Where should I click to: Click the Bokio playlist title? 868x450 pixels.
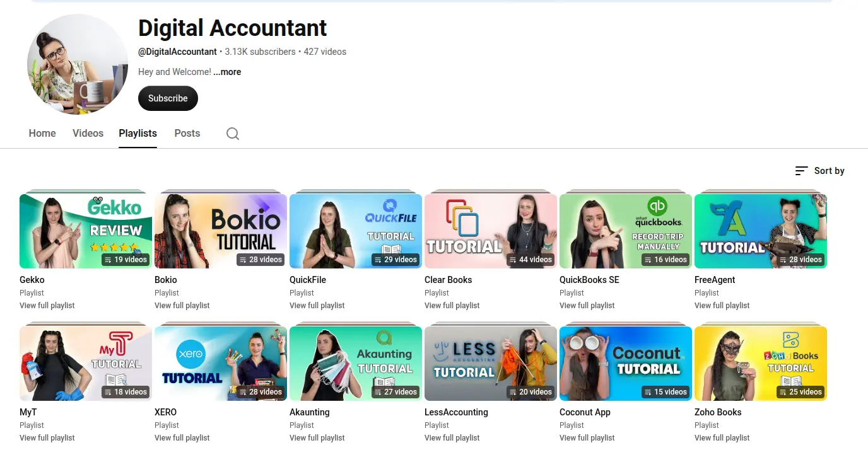coord(166,280)
